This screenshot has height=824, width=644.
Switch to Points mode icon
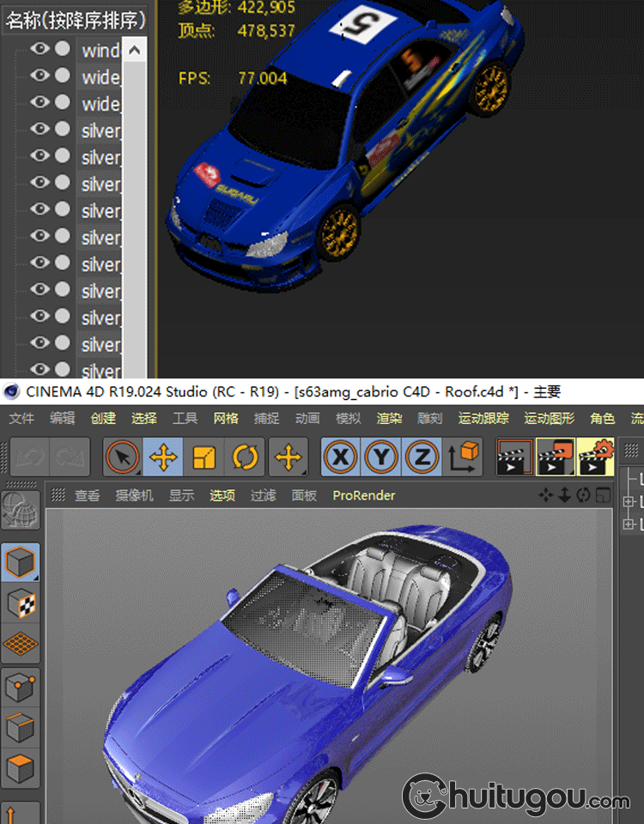21,688
